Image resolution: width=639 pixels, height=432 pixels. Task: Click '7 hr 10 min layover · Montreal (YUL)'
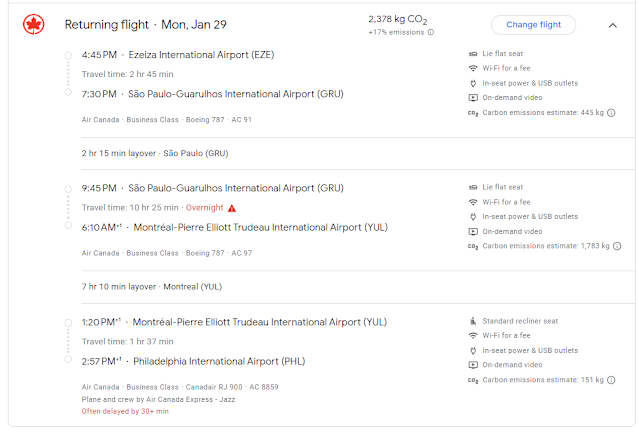click(152, 287)
